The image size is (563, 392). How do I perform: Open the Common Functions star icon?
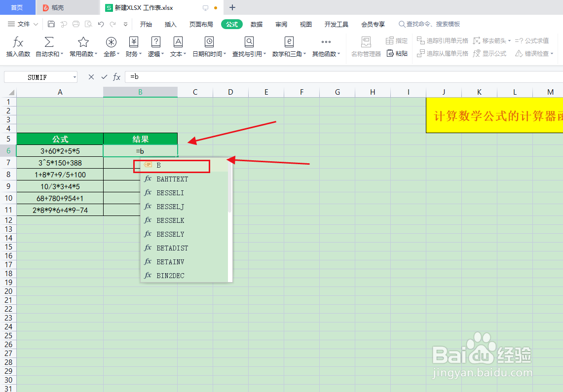(x=83, y=42)
